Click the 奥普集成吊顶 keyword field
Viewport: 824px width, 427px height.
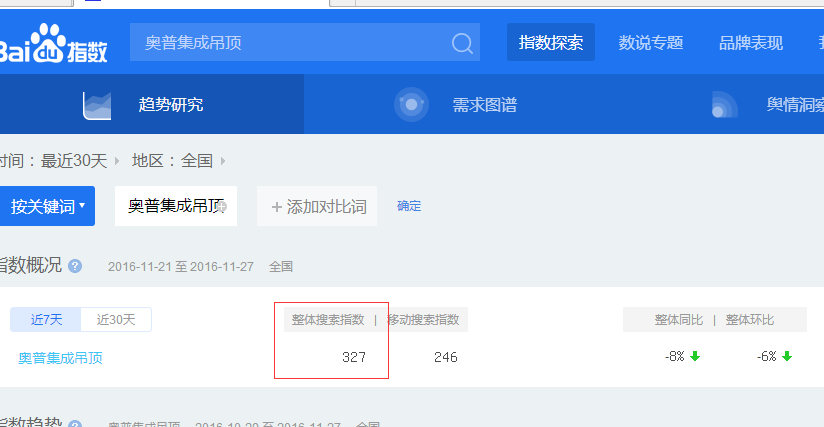pos(176,206)
